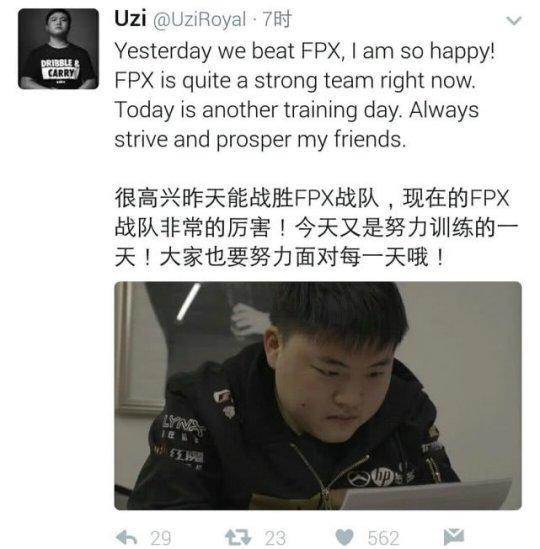Select the line 'Today is another training day. Always'
This screenshot has width=540, height=549.
click(297, 110)
